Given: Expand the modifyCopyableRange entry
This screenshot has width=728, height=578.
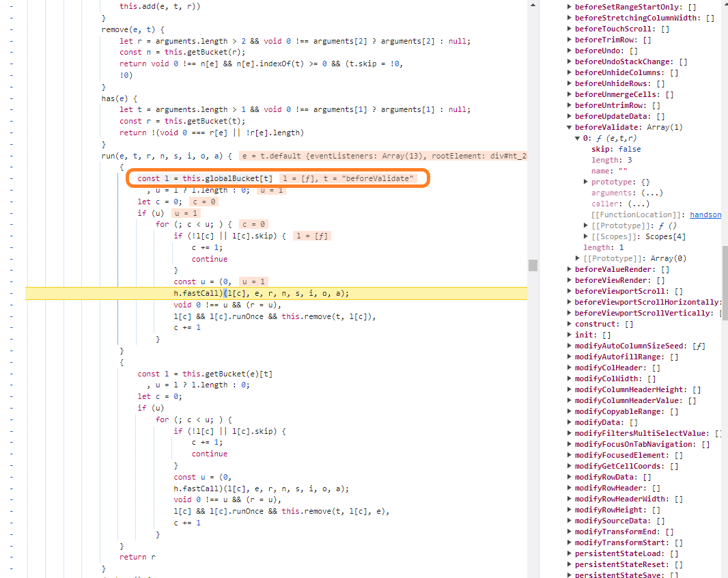Looking at the screenshot, I should [569, 411].
